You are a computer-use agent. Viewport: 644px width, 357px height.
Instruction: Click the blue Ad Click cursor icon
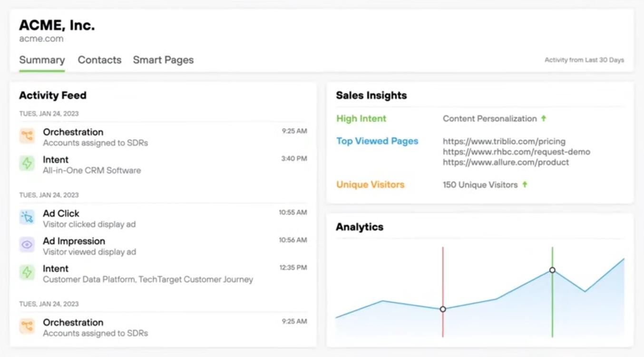pyautogui.click(x=27, y=218)
